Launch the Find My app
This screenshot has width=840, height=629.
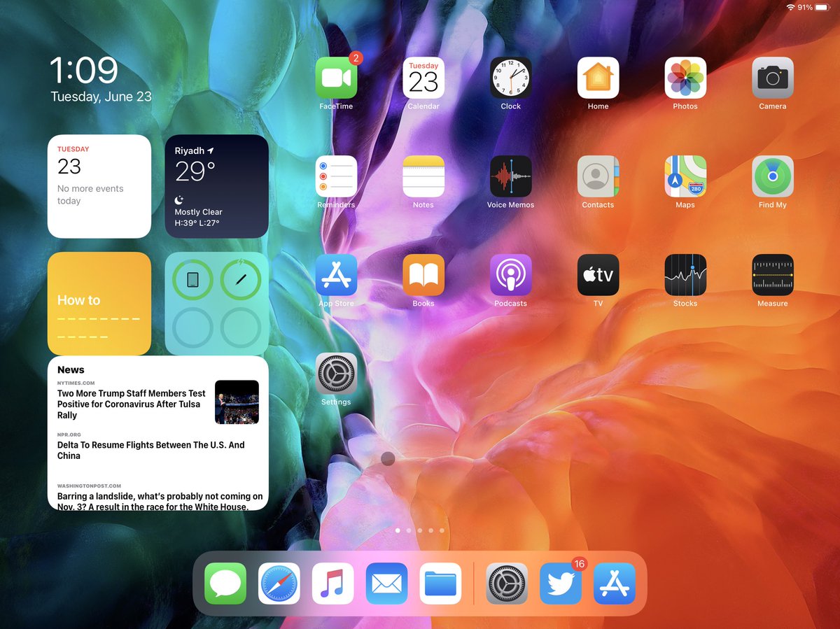tap(773, 176)
